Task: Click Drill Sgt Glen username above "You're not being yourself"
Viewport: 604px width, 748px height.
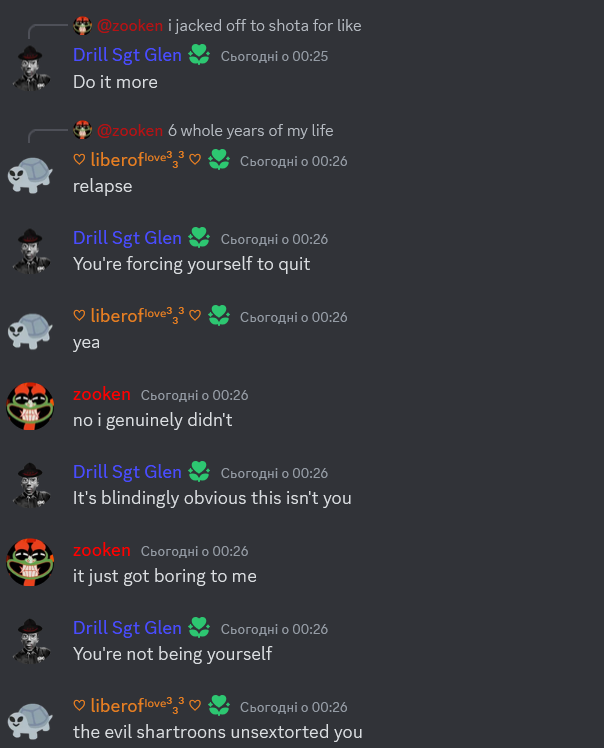Action: pyautogui.click(x=127, y=627)
